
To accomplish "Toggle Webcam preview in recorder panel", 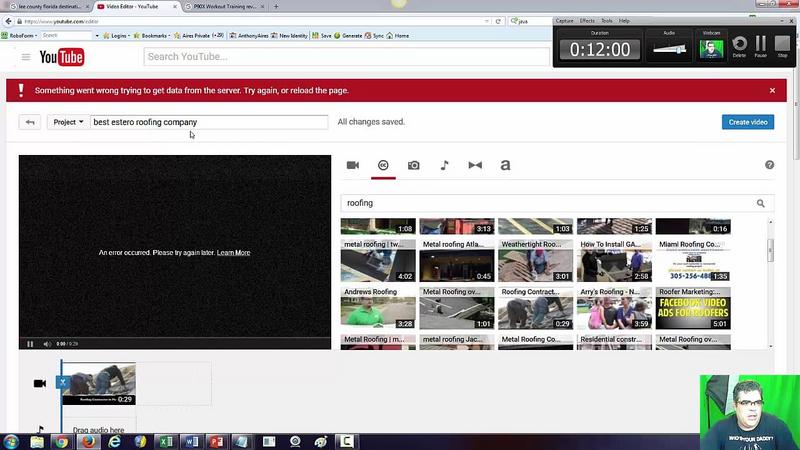I will (711, 49).
